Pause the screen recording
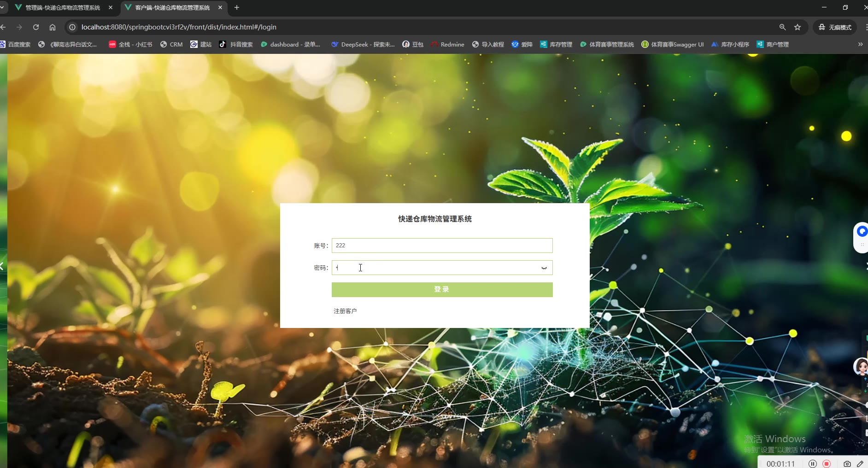868x468 pixels. [813, 464]
